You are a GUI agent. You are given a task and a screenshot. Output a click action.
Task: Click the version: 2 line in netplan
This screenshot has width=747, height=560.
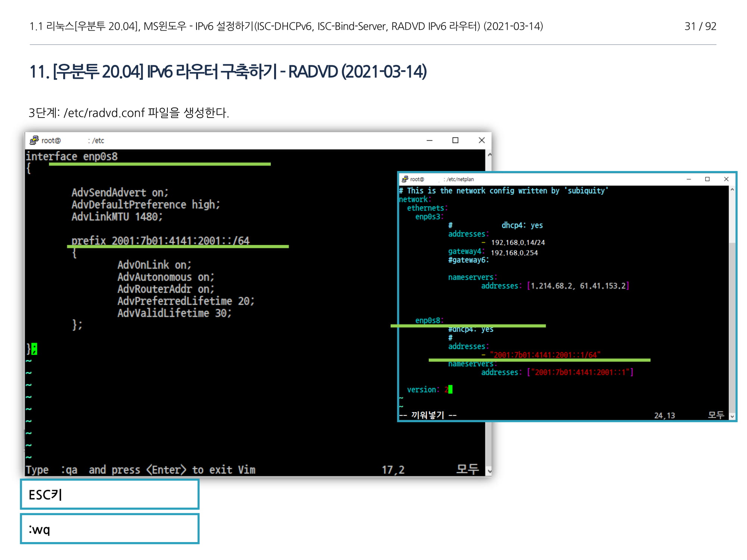[428, 389]
